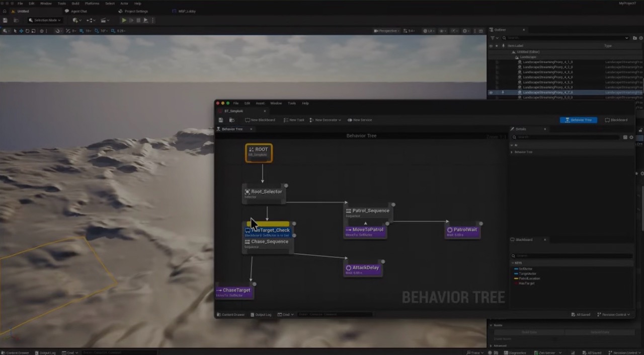Click the green Play button in main toolbar
This screenshot has width=644, height=355.
coord(124,20)
